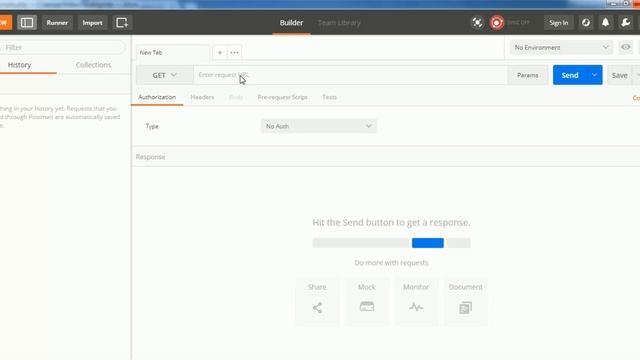Switch to the Builder tab

tap(291, 23)
